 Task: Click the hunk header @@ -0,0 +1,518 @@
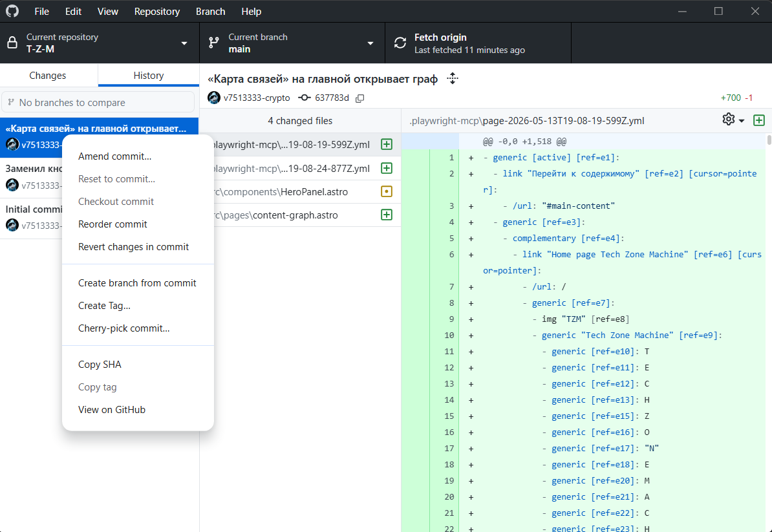(524, 142)
